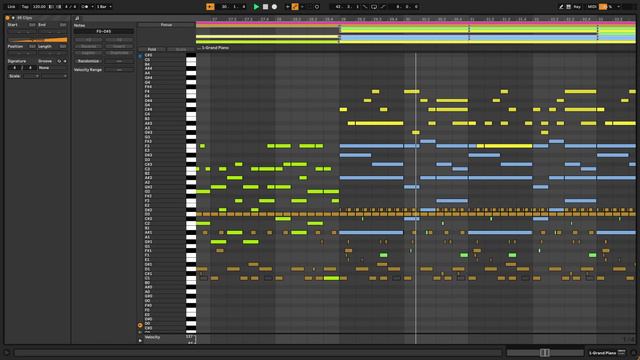Click the tempo nudge up icon
The height and width of the screenshot is (360, 640).
point(59,7)
